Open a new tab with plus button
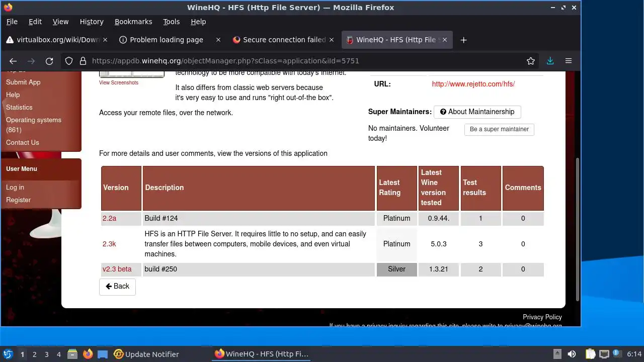The height and width of the screenshot is (362, 644). click(x=464, y=40)
